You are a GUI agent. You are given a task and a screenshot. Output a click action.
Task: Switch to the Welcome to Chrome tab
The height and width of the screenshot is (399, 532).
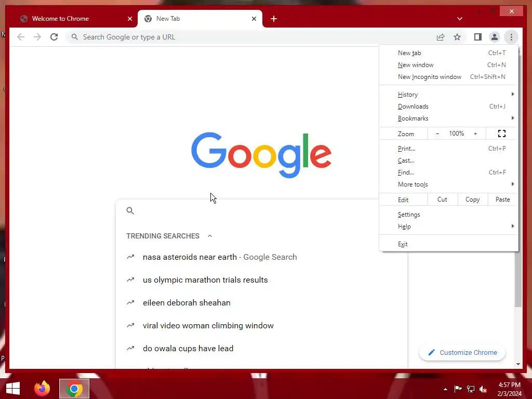point(73,19)
